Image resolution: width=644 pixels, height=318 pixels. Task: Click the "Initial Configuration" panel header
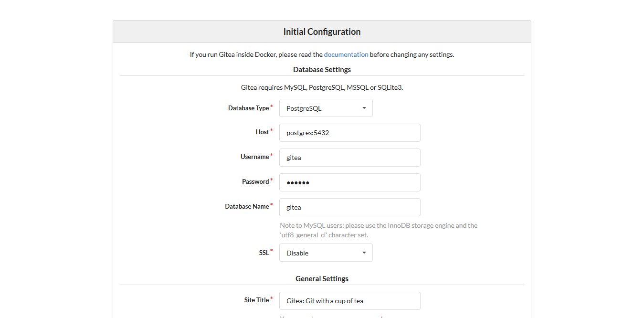(x=322, y=32)
